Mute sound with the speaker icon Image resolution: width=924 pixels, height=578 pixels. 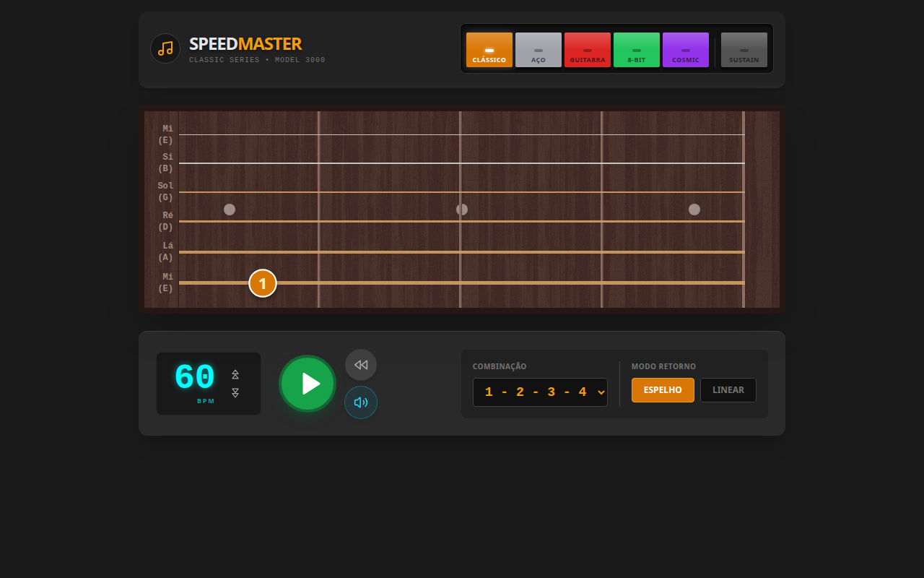361,402
